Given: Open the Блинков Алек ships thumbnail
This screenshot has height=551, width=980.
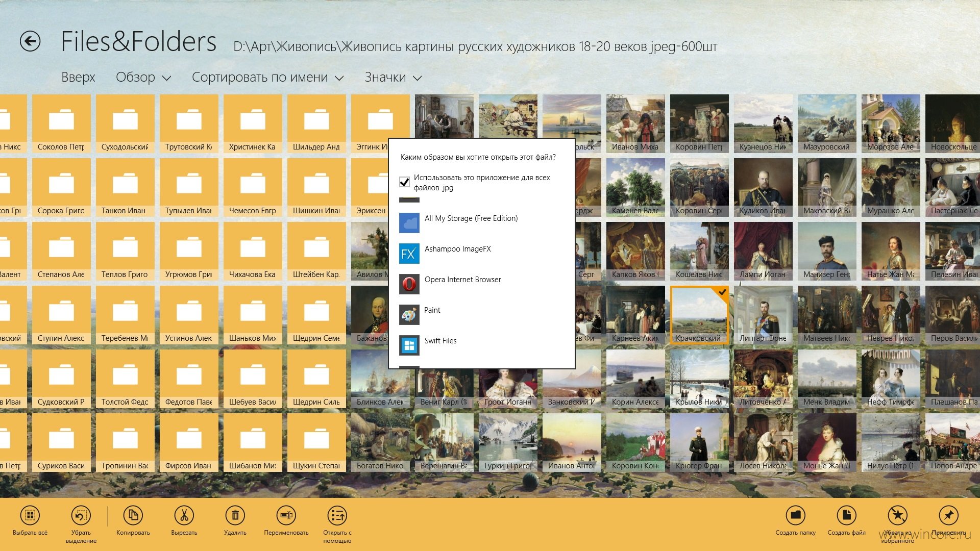Looking at the screenshot, I should 380,379.
